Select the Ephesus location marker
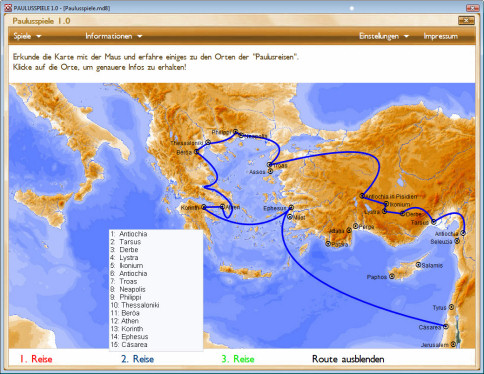Image resolution: width=484 pixels, height=374 pixels. pos(291,207)
